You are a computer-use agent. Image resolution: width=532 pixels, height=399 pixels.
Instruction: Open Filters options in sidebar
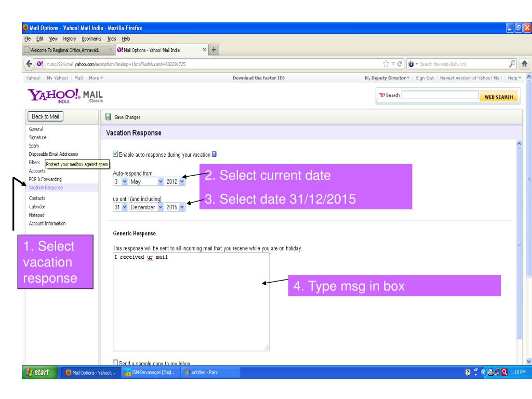point(34,163)
